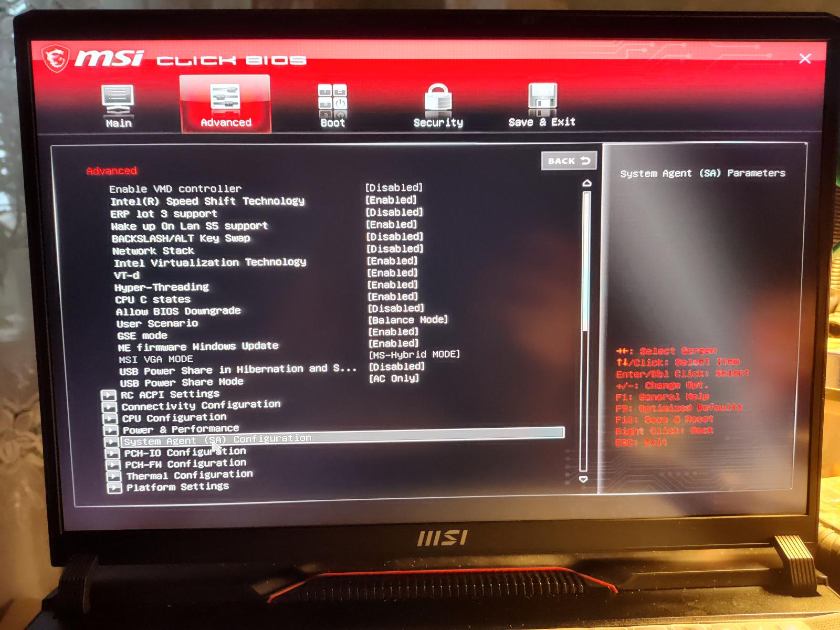
Task: Select the GSE mode label
Action: click(x=142, y=335)
